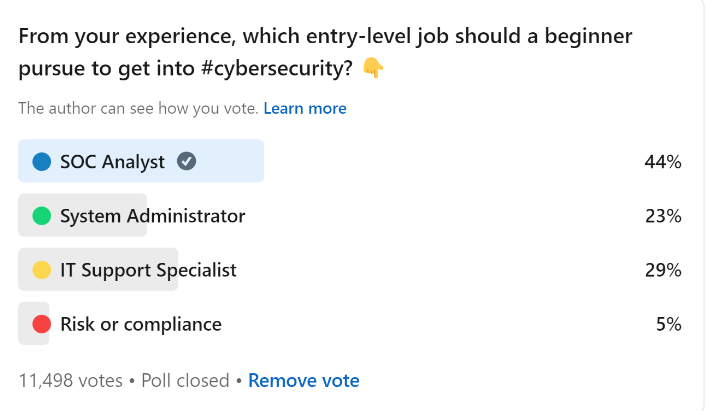Click the 23% result value
The height and width of the screenshot is (411, 707).
pos(663,216)
